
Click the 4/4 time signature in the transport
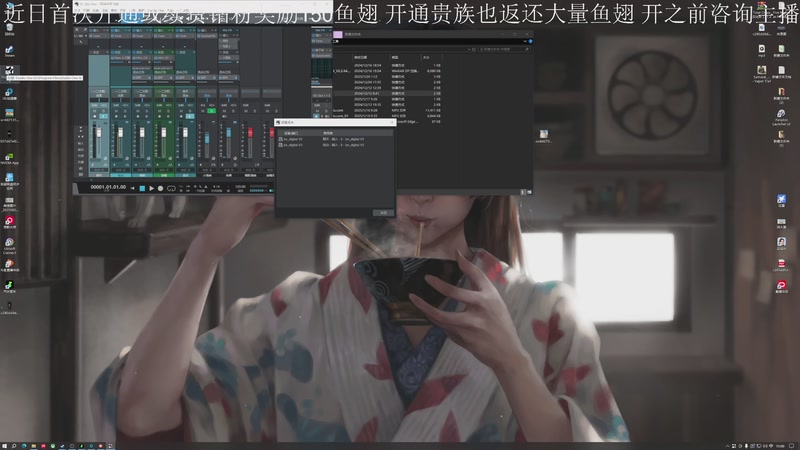coord(216,187)
